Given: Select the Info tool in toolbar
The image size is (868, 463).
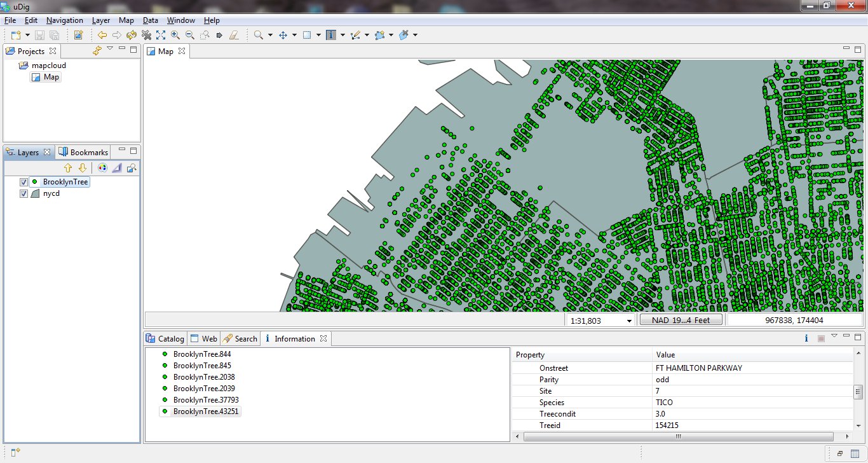Looking at the screenshot, I should (330, 35).
